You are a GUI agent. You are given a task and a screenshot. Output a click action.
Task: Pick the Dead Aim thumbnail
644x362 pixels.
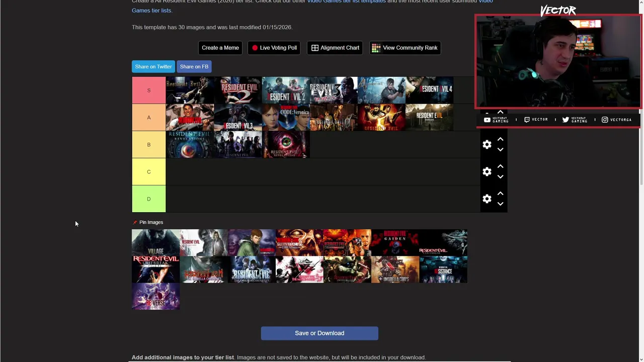[x=347, y=242]
